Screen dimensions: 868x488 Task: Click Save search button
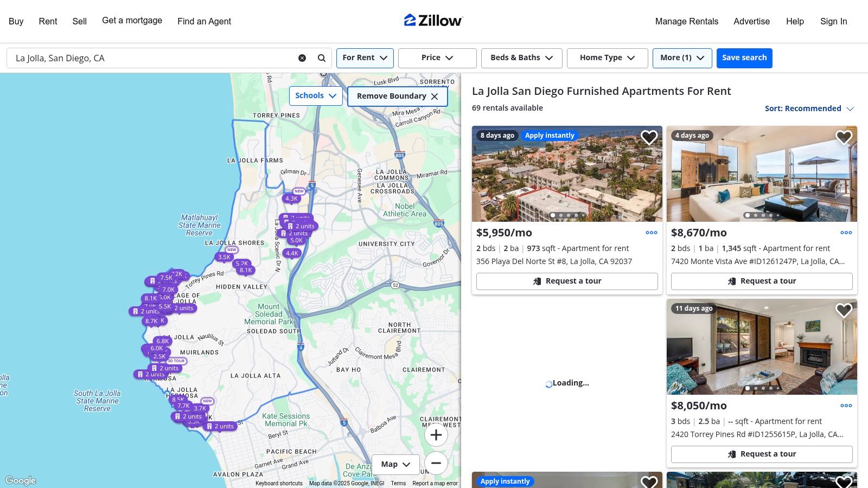(744, 58)
